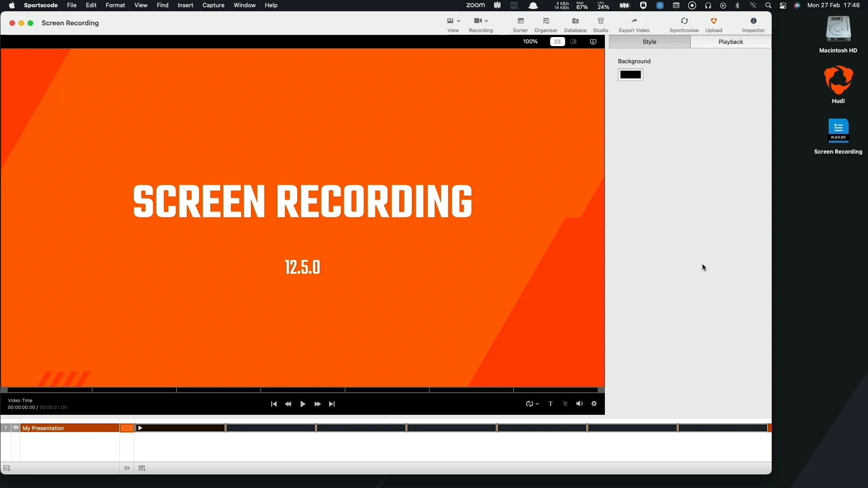Screen dimensions: 868x488
Task: Open the Inspector
Action: pyautogui.click(x=754, y=24)
